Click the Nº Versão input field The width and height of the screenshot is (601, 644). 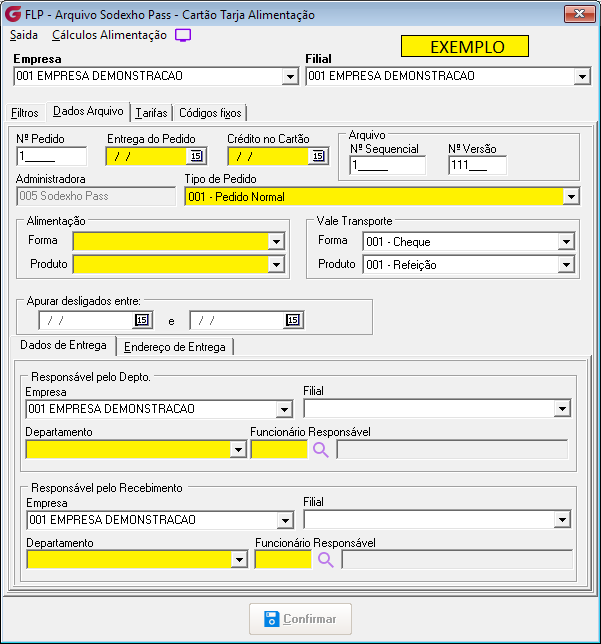477,166
